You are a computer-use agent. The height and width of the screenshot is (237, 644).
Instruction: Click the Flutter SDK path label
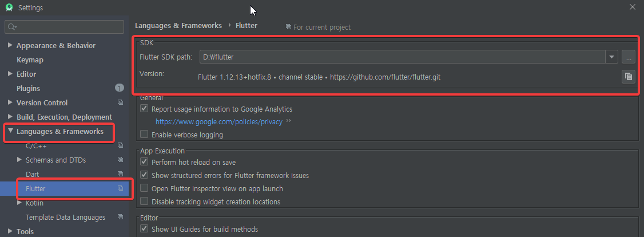(166, 57)
